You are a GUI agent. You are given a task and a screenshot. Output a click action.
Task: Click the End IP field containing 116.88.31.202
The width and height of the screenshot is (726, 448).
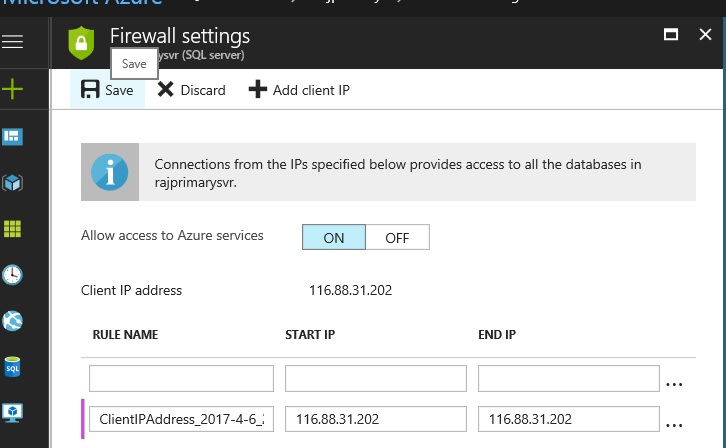568,420
